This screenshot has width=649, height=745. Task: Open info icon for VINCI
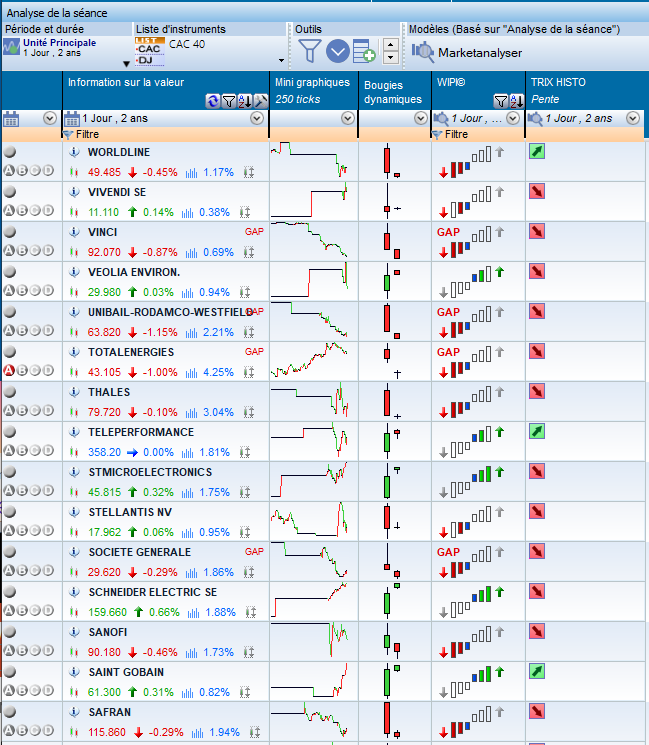74,232
